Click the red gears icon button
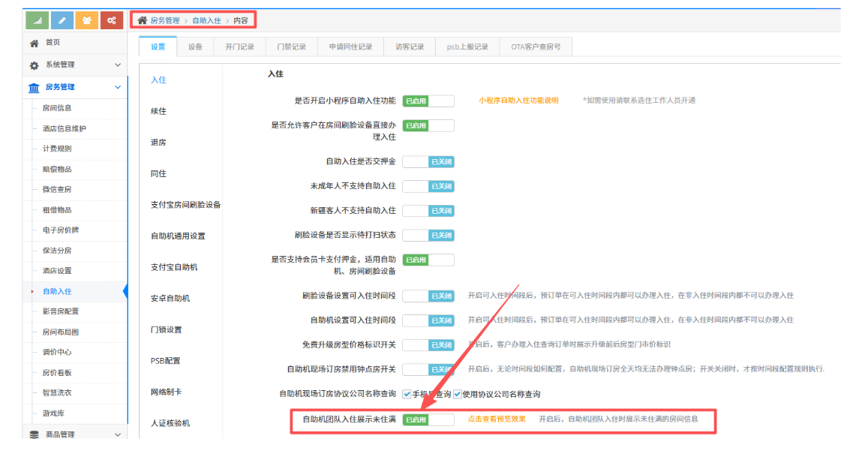Screen dimensions: 868x451 pos(112,20)
